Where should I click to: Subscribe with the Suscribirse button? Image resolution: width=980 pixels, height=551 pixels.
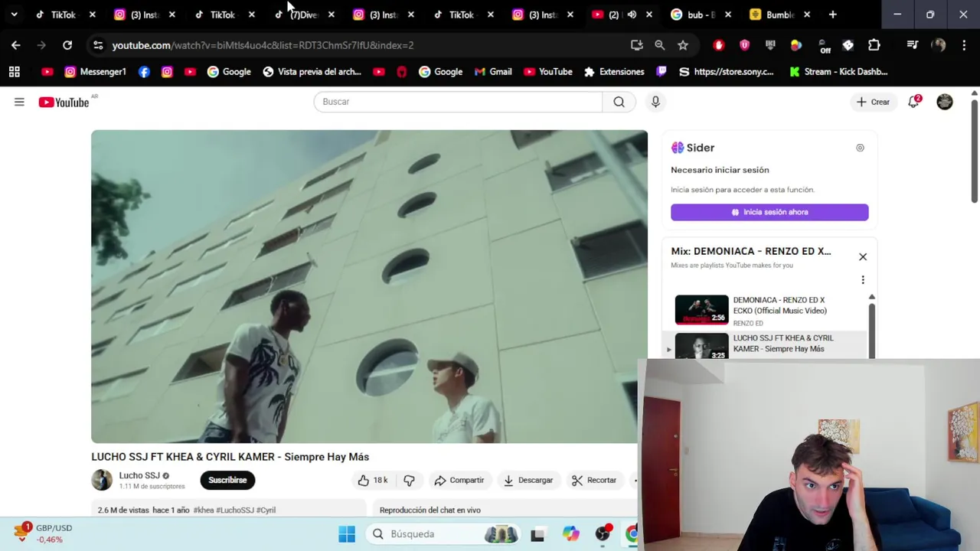point(227,481)
